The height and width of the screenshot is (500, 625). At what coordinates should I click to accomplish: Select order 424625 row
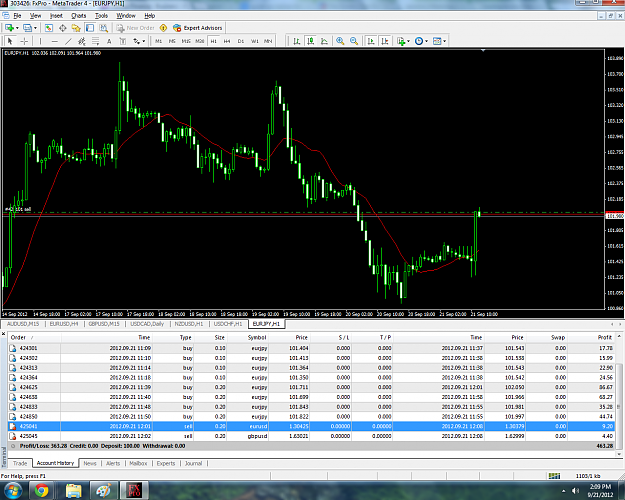coord(312,387)
